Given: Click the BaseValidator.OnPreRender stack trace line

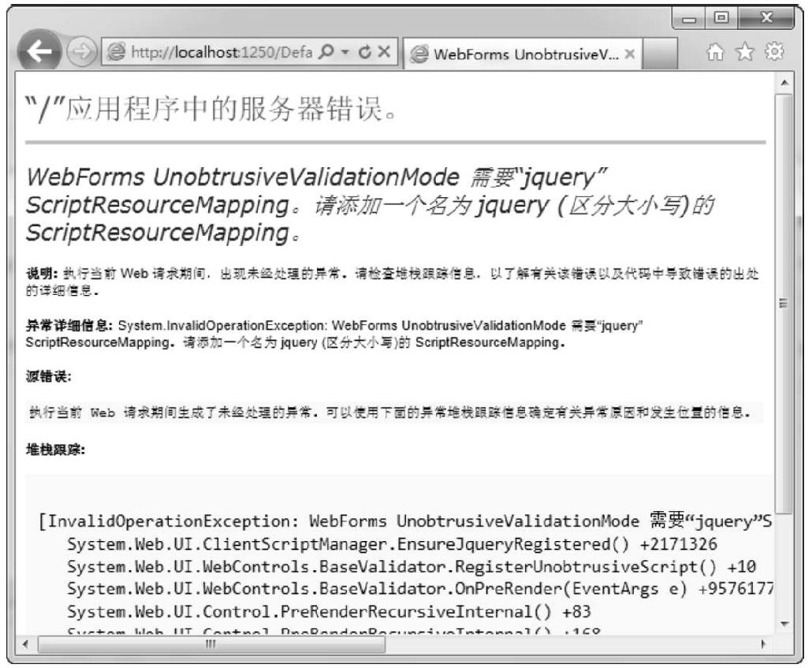Looking at the screenshot, I should point(419,588).
